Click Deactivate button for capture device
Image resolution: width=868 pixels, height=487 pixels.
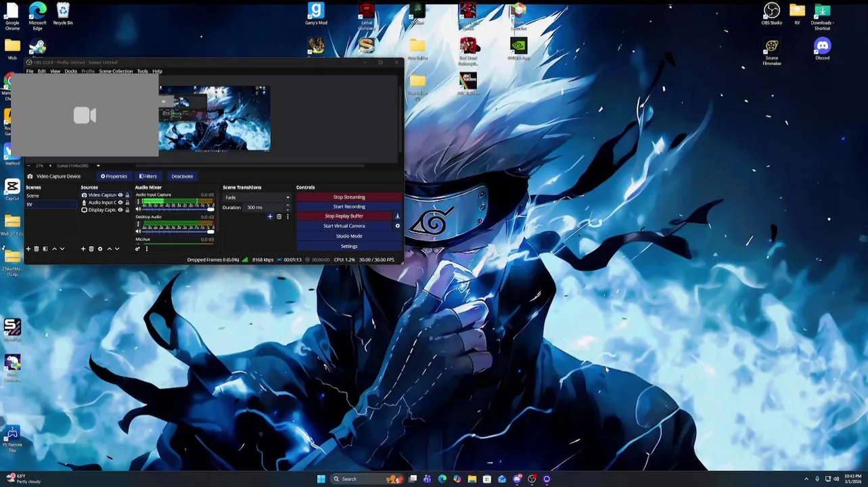coord(182,176)
